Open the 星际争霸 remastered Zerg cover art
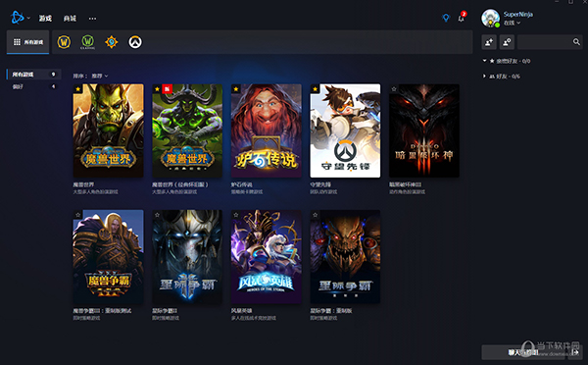The height and width of the screenshot is (365, 588). pyautogui.click(x=345, y=256)
